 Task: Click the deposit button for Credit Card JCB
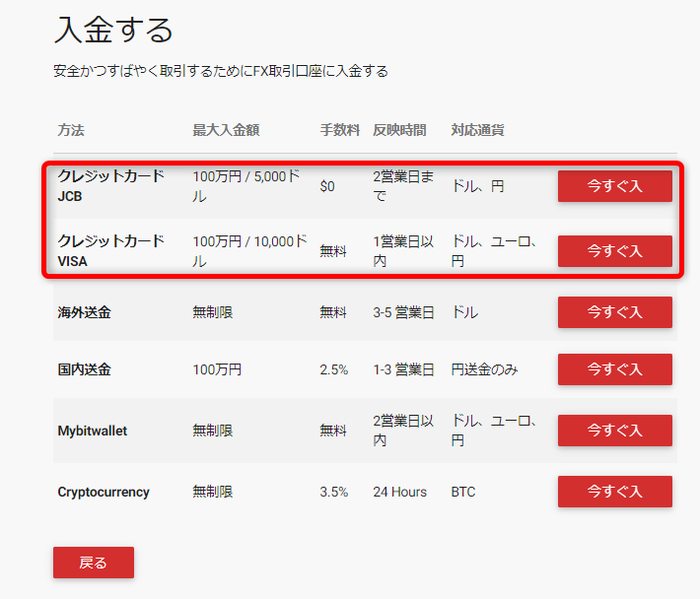tap(614, 186)
